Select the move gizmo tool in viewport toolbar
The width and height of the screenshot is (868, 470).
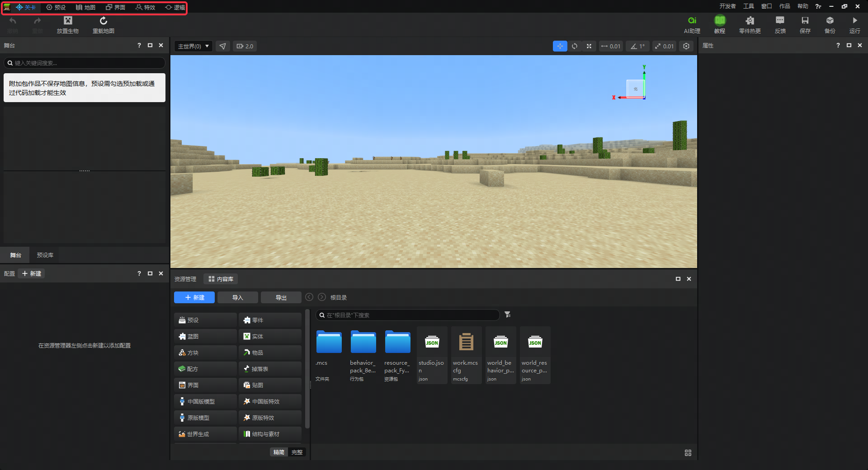(560, 46)
